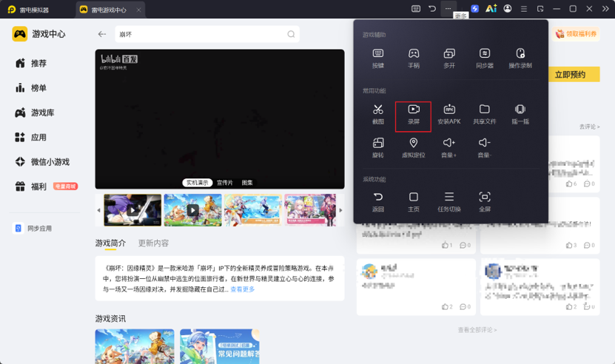The width and height of the screenshot is (615, 364).
Task: Close the 雷电游戏中心 tab
Action: click(x=138, y=10)
